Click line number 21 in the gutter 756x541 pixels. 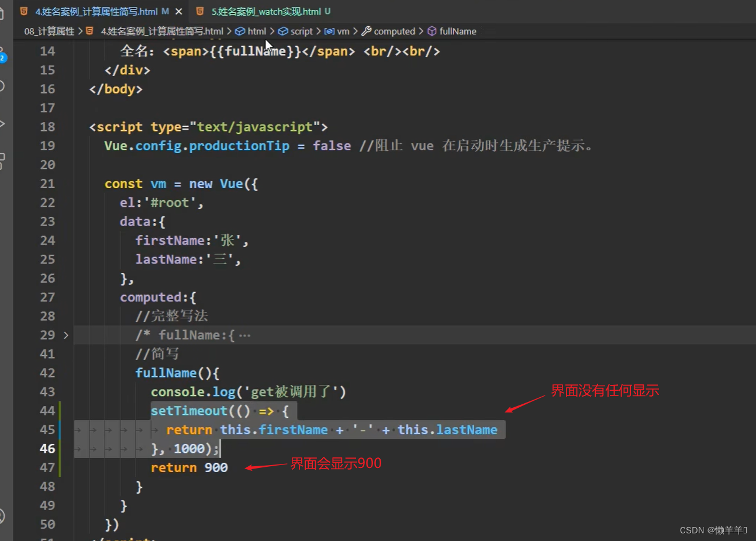pyautogui.click(x=47, y=183)
